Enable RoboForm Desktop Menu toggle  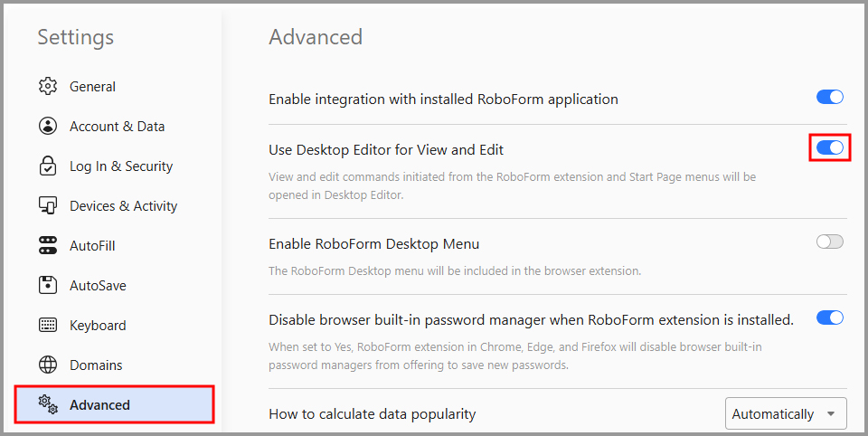tap(830, 242)
